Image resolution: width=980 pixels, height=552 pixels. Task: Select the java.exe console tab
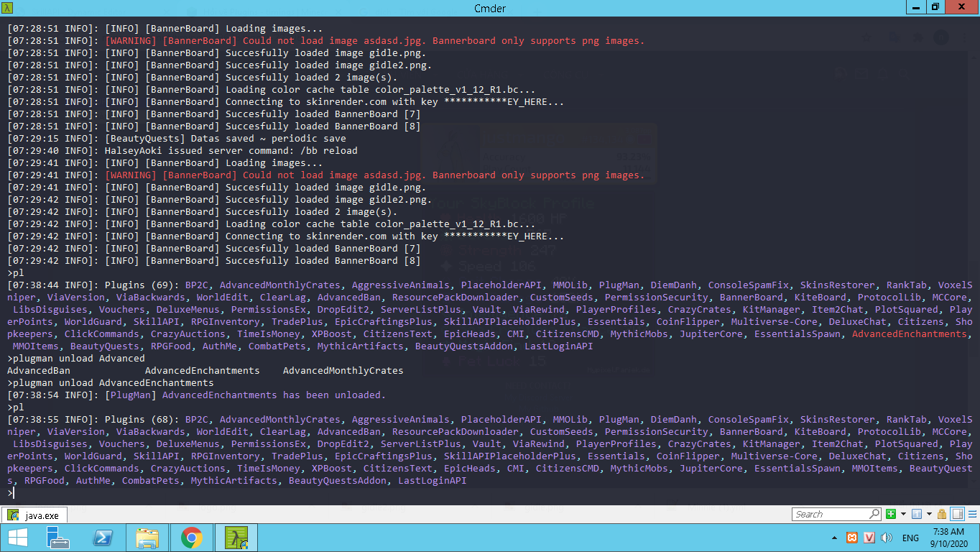coord(34,515)
